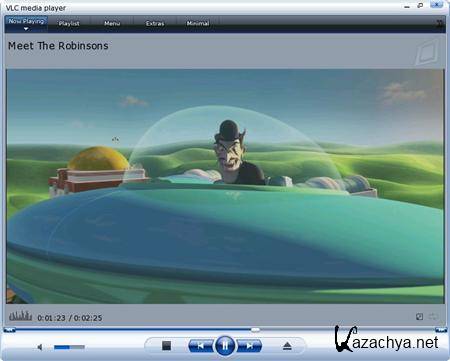Pause playback with the round pause button
Viewport: 450px width, 361px height.
(x=225, y=345)
